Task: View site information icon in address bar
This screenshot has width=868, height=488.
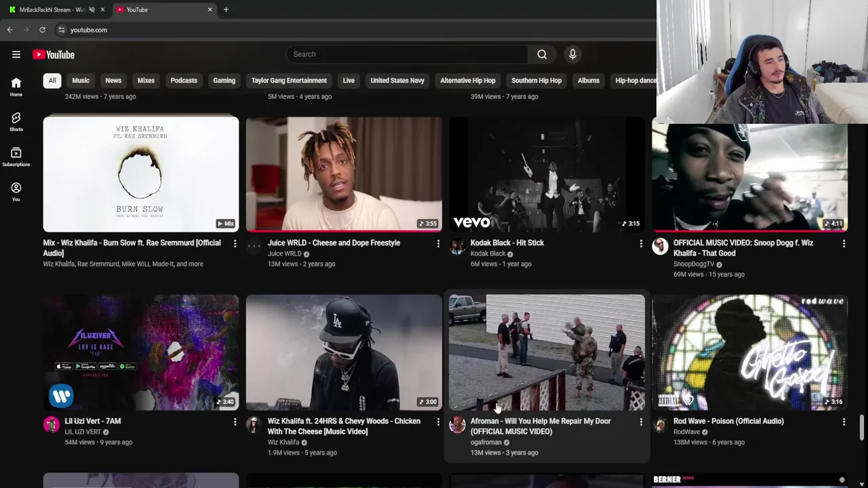Action: (x=61, y=30)
